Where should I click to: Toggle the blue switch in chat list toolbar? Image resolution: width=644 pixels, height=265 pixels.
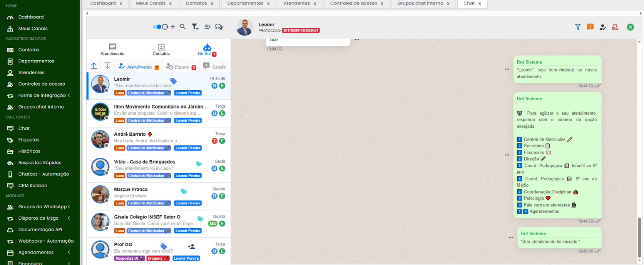click(x=156, y=27)
